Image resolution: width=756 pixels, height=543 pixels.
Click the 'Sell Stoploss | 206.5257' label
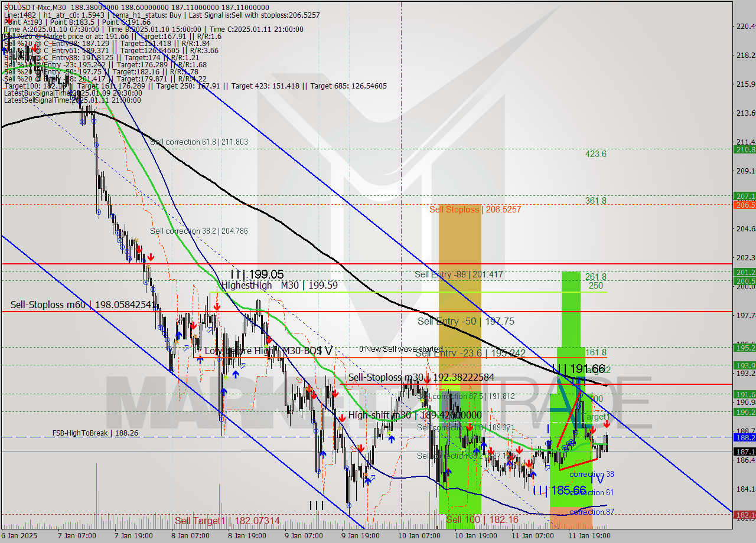pyautogui.click(x=475, y=210)
